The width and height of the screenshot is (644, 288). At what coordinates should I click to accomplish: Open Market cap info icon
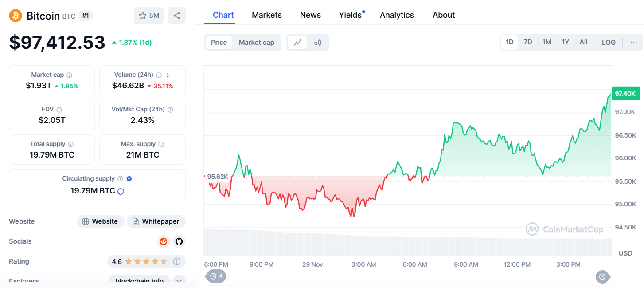click(x=70, y=75)
